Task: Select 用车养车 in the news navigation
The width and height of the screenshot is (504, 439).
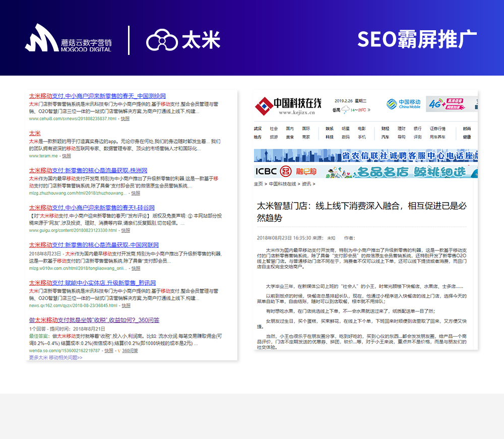Action: point(437,137)
